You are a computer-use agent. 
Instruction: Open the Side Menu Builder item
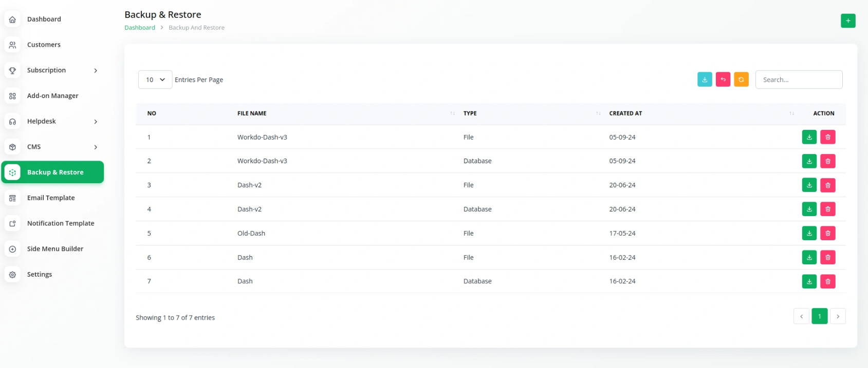point(55,249)
